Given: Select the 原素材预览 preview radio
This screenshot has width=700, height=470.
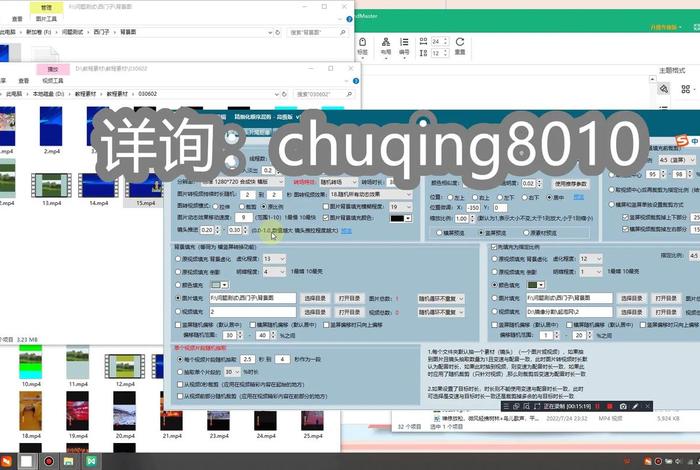Looking at the screenshot, I should click(526, 233).
